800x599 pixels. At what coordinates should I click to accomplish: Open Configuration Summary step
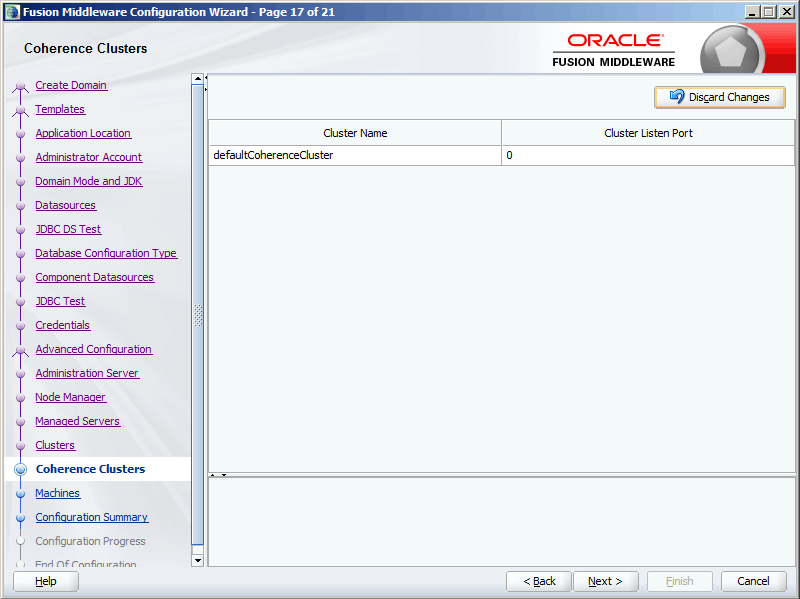tap(91, 517)
